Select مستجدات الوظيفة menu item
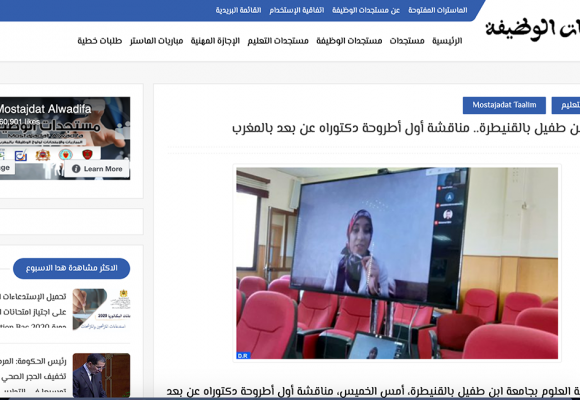This screenshot has height=400, width=580. (349, 41)
